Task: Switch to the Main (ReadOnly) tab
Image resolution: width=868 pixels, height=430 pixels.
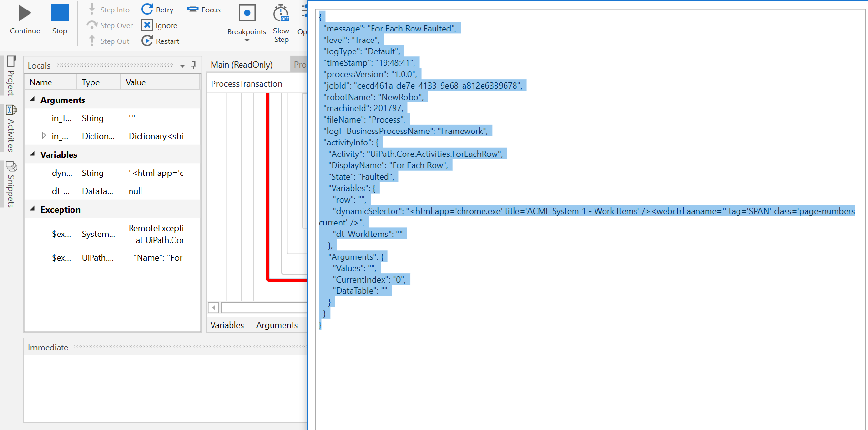Action: [242, 64]
